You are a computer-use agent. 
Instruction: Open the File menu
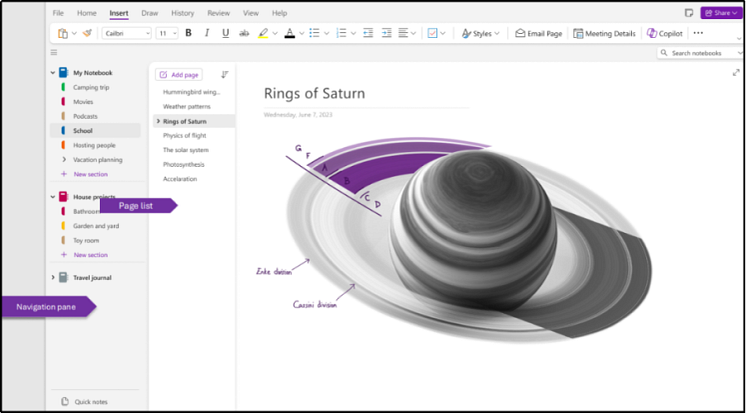coord(58,13)
